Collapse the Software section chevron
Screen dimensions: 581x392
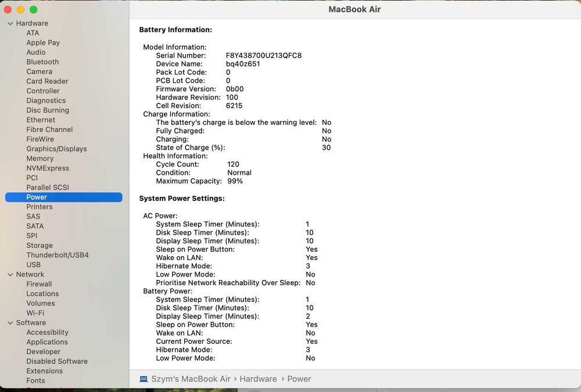pos(10,323)
